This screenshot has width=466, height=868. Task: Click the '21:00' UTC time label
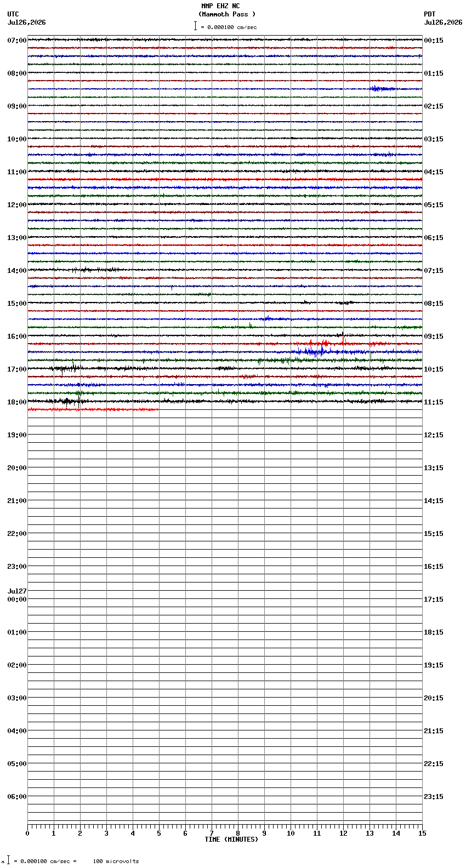tap(17, 501)
